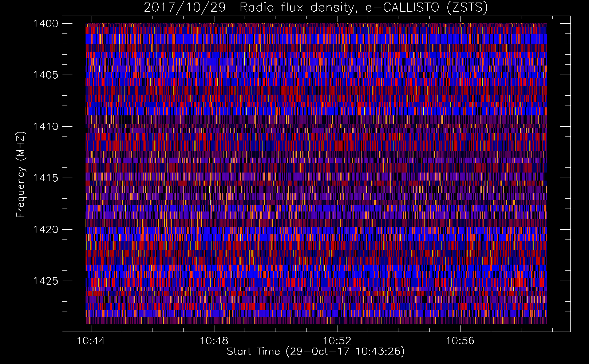This screenshot has height=364, width=589.
Task: Click the 10:48 time axis label
Action: [214, 341]
